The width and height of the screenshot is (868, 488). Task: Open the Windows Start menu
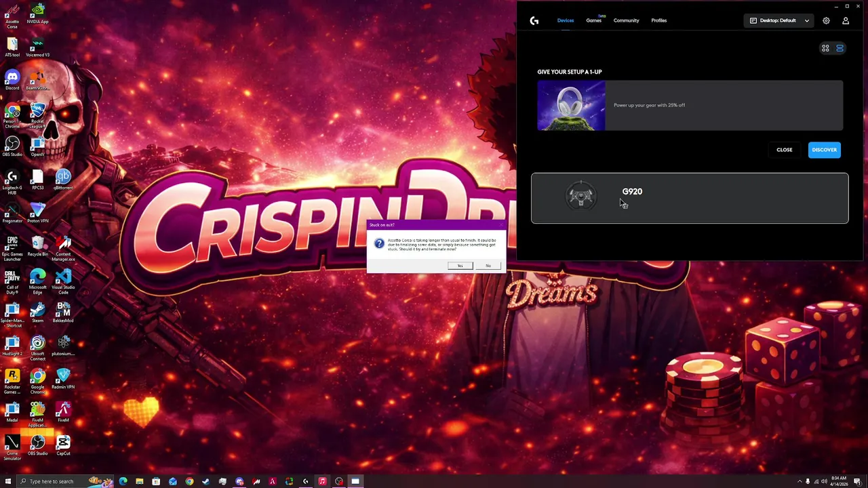(x=7, y=481)
